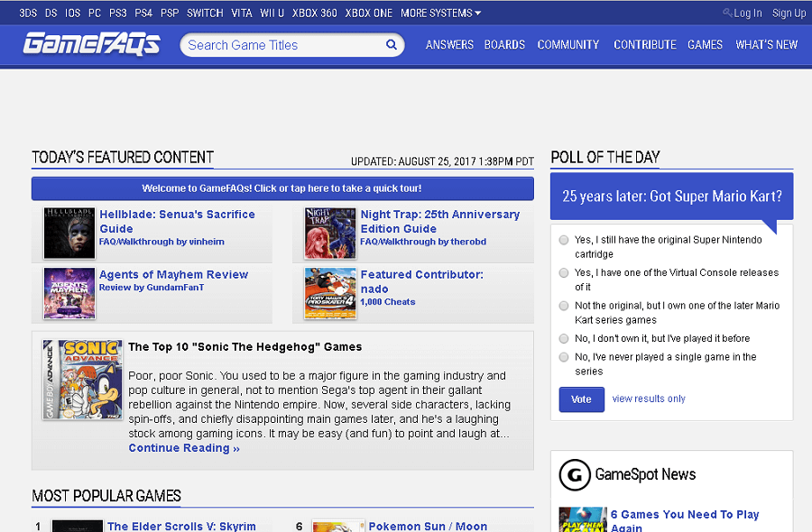Open Agents of Mayhem cover thumbnail

pyautogui.click(x=69, y=293)
